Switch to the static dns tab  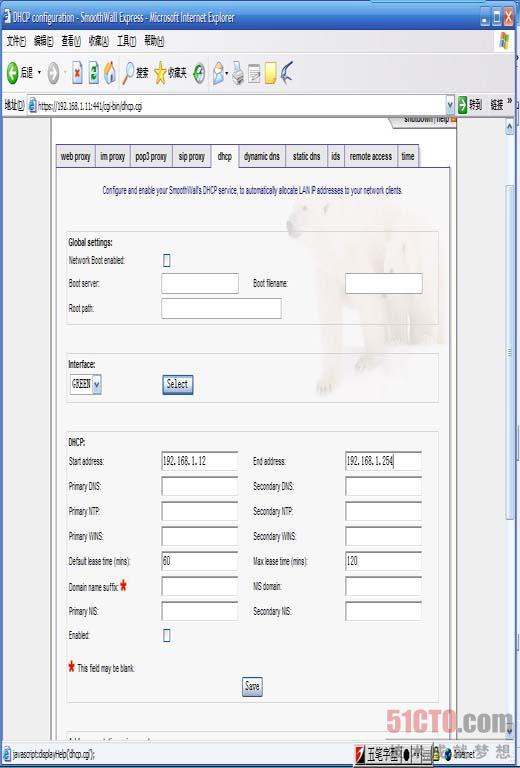click(x=307, y=157)
